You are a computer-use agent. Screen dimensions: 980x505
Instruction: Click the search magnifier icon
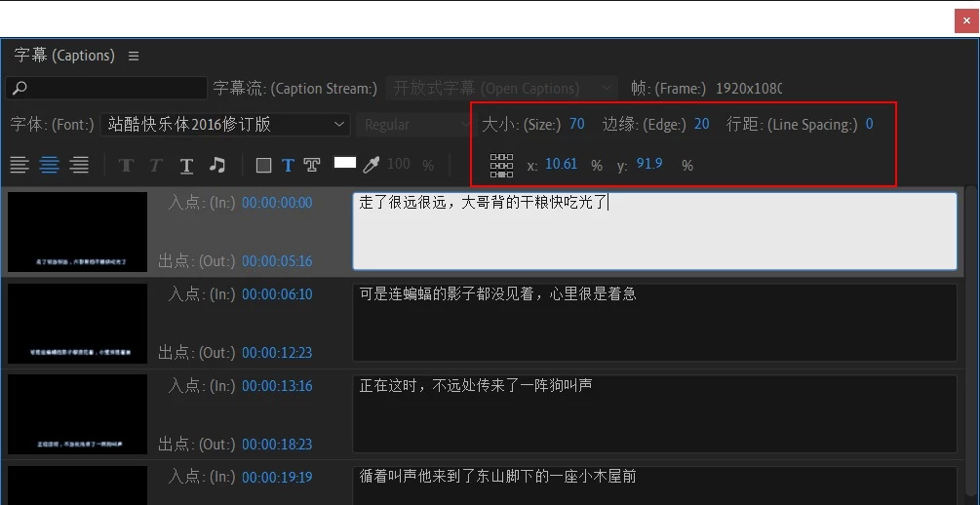[x=20, y=88]
